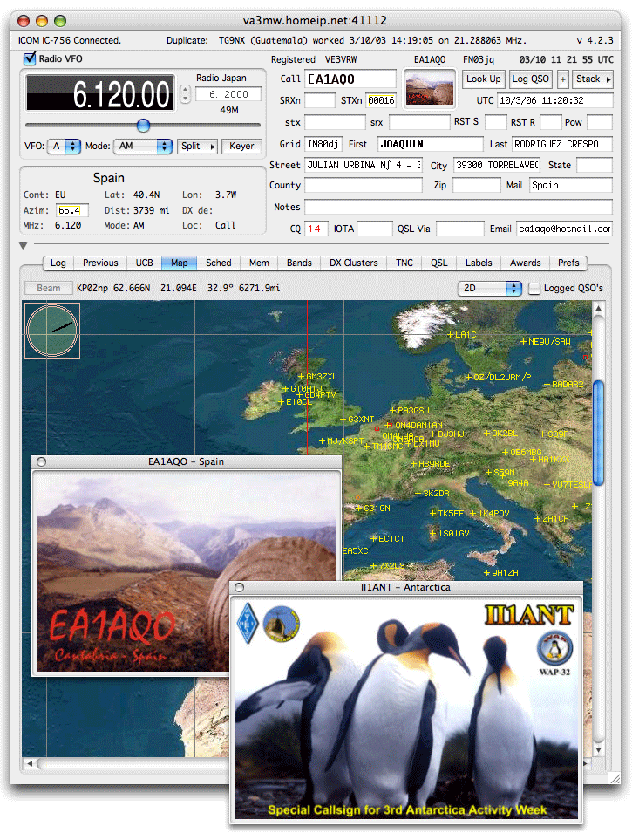
Task: Switch to the DX Clusters tab
Action: point(353,263)
